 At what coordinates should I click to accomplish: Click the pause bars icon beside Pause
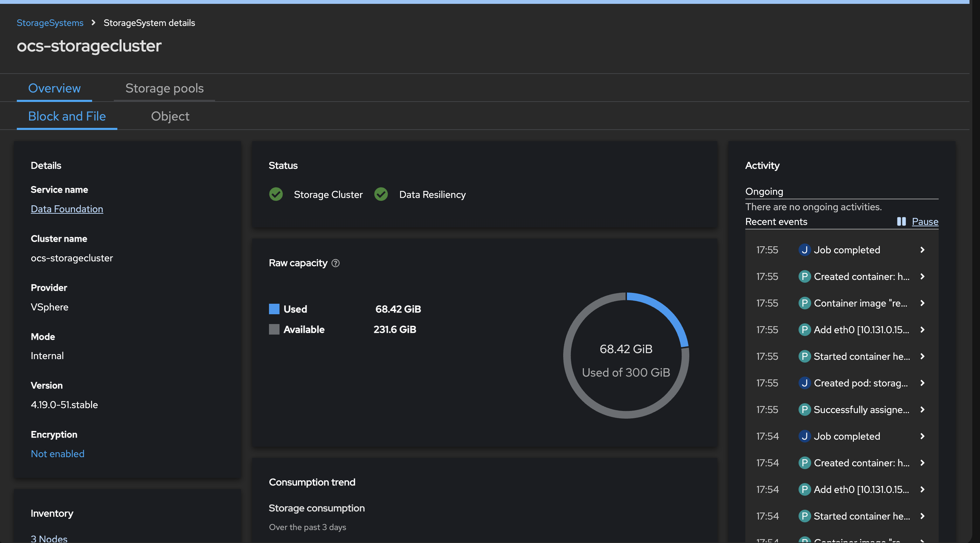[901, 221]
